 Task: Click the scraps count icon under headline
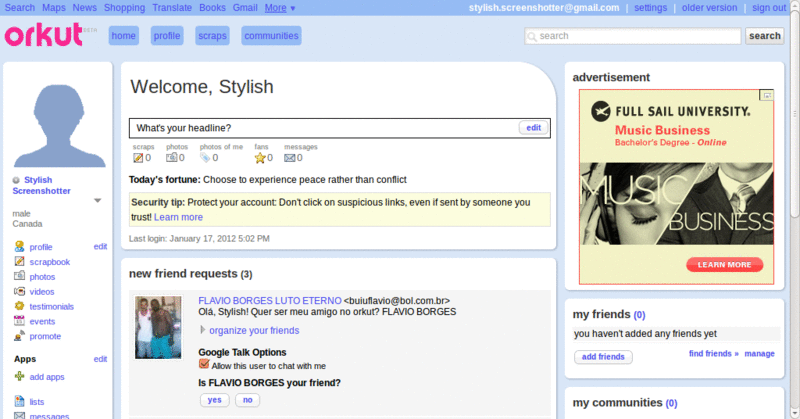[x=138, y=158]
